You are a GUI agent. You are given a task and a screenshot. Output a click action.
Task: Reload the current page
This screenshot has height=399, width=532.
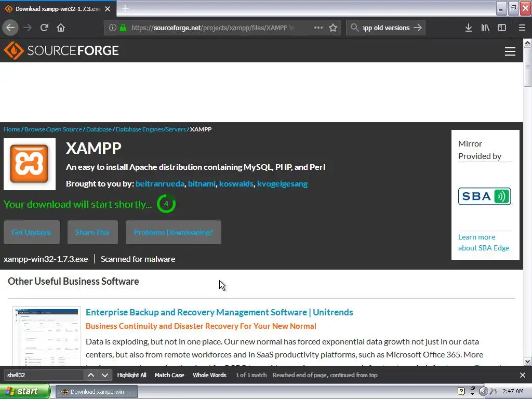click(44, 28)
